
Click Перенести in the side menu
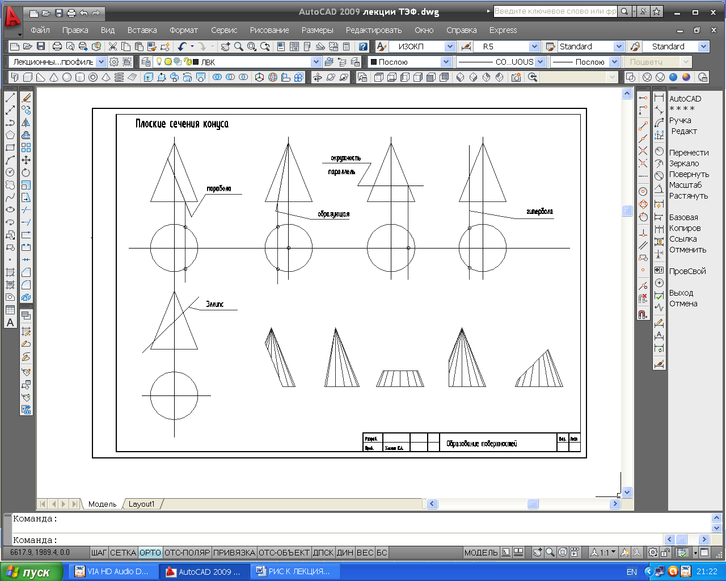pos(688,152)
